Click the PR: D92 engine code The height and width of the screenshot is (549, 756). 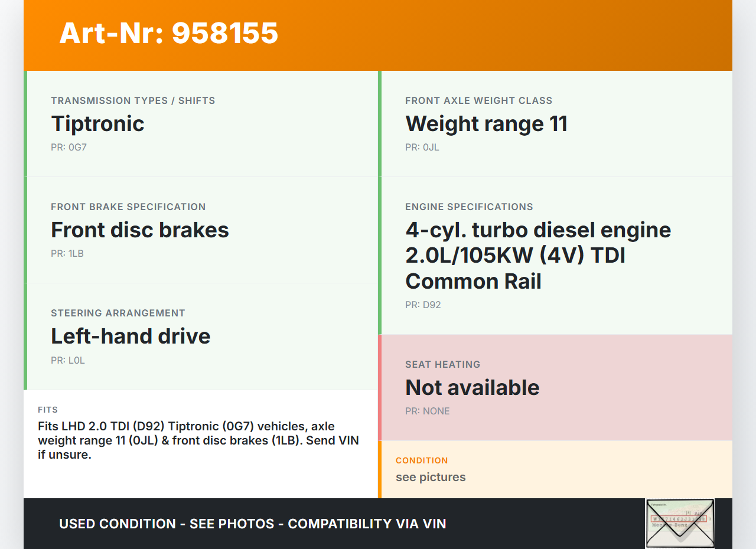[x=423, y=305]
